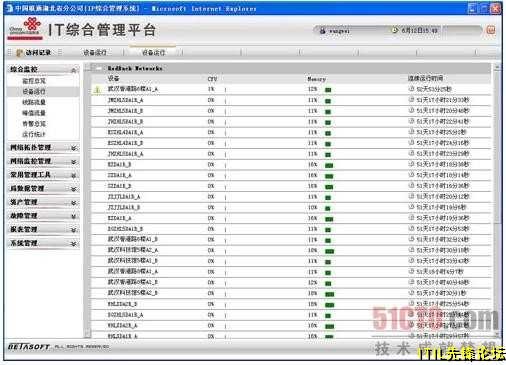This screenshot has height=365, width=506.
Task: Click the user lock icon beside username
Action: 322,31
